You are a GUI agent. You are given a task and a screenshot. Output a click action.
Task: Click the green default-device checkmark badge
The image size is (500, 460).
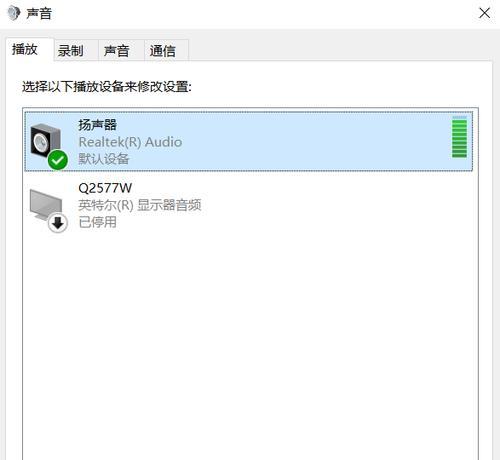point(58,160)
